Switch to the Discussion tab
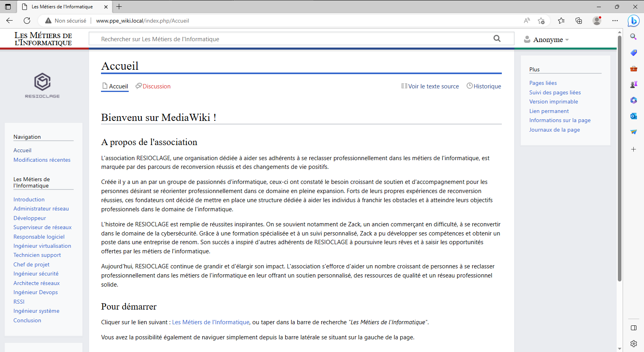644x352 pixels. coord(156,86)
